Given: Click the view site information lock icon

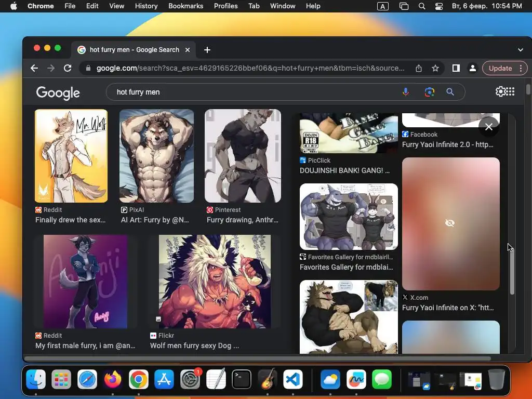Looking at the screenshot, I should pyautogui.click(x=88, y=68).
